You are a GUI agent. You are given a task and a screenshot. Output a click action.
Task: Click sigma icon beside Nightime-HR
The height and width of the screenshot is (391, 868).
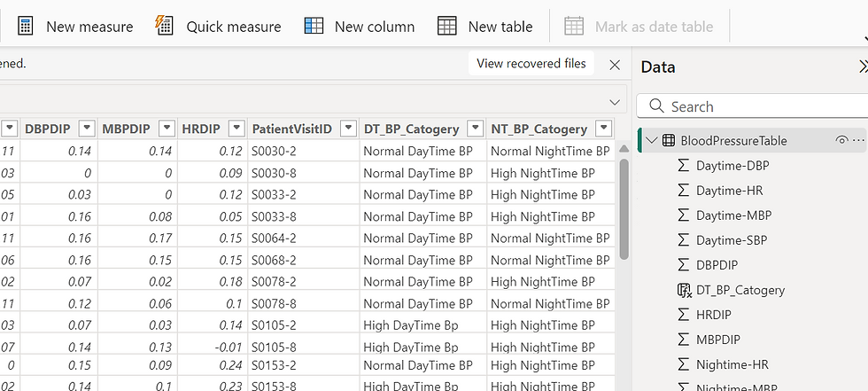(684, 364)
